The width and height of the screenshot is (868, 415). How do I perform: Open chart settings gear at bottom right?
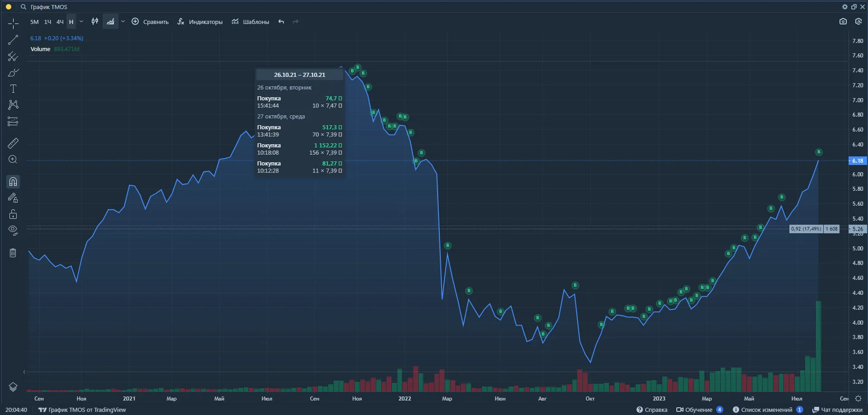pyautogui.click(x=858, y=398)
